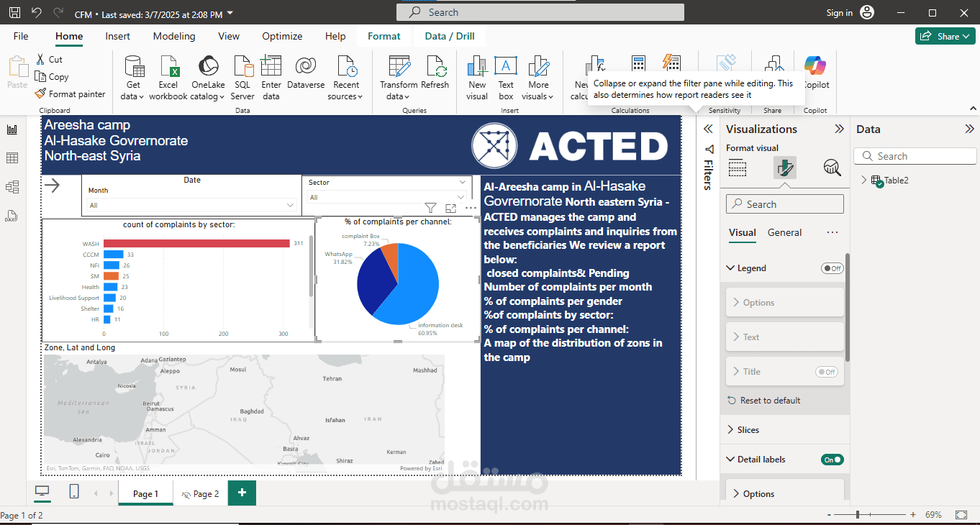Turn off the Detail labels toggle

(x=832, y=459)
